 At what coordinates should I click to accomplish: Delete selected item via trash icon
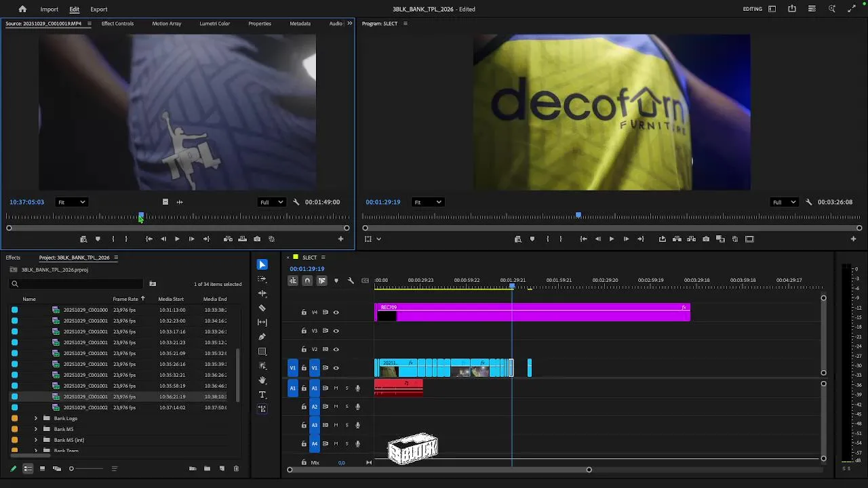click(236, 468)
